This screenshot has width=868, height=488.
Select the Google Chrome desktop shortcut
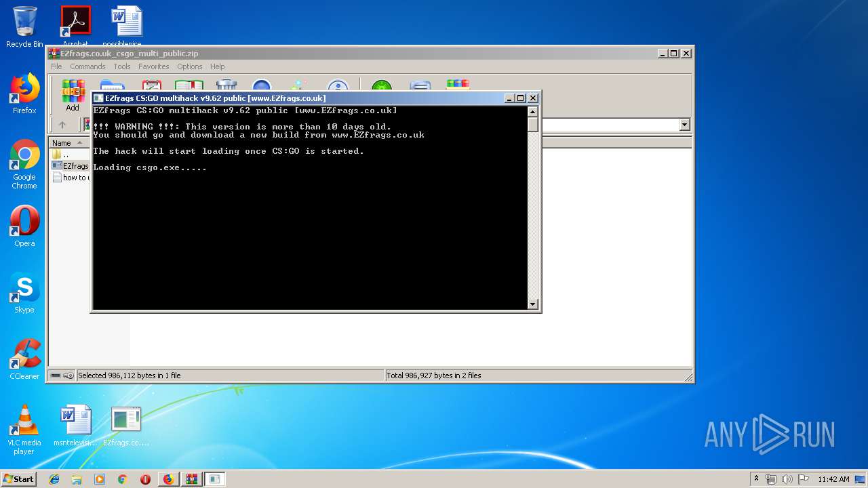click(x=24, y=164)
